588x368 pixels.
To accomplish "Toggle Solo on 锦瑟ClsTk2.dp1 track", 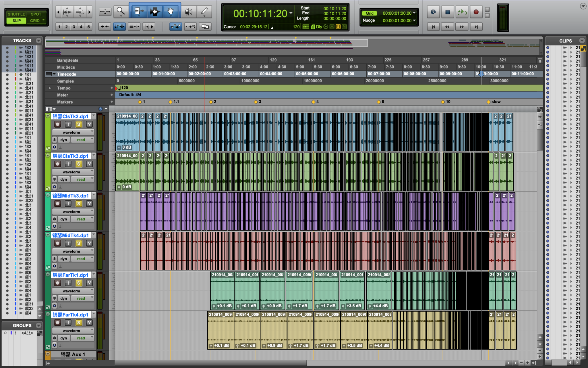I will pyautogui.click(x=79, y=124).
